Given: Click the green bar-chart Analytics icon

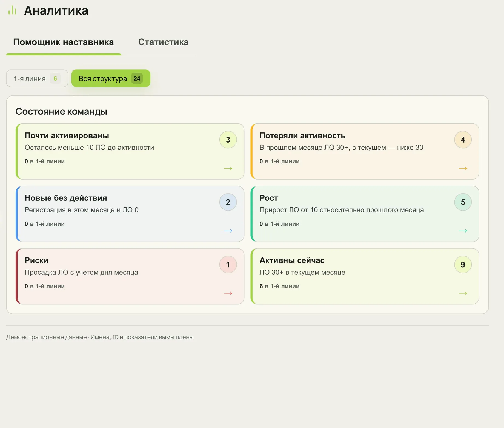Looking at the screenshot, I should click(x=12, y=10).
